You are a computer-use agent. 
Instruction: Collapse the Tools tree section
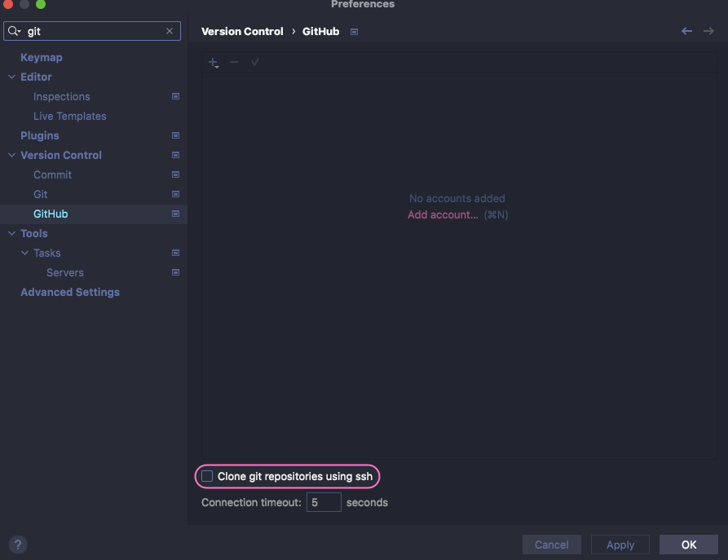coord(11,234)
